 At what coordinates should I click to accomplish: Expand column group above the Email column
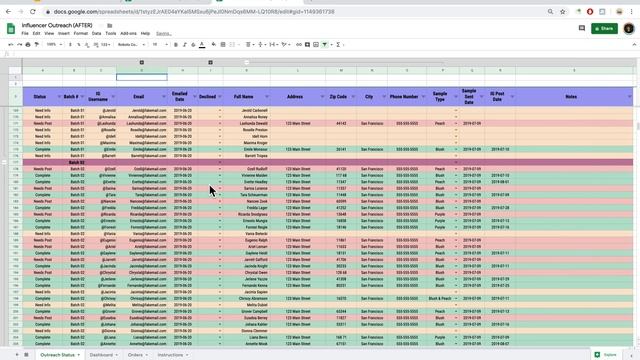(142, 62)
